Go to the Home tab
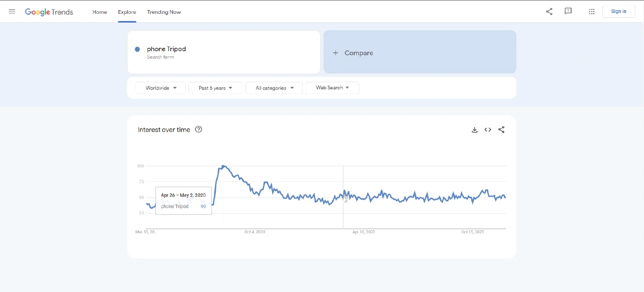The image size is (644, 292). point(100,12)
